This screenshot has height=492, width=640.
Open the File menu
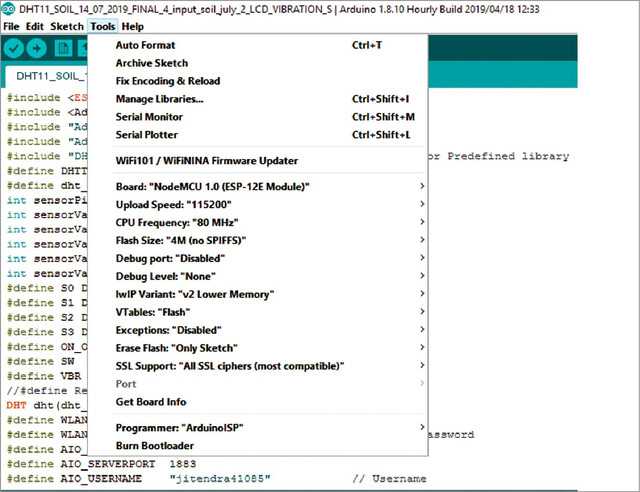point(11,27)
